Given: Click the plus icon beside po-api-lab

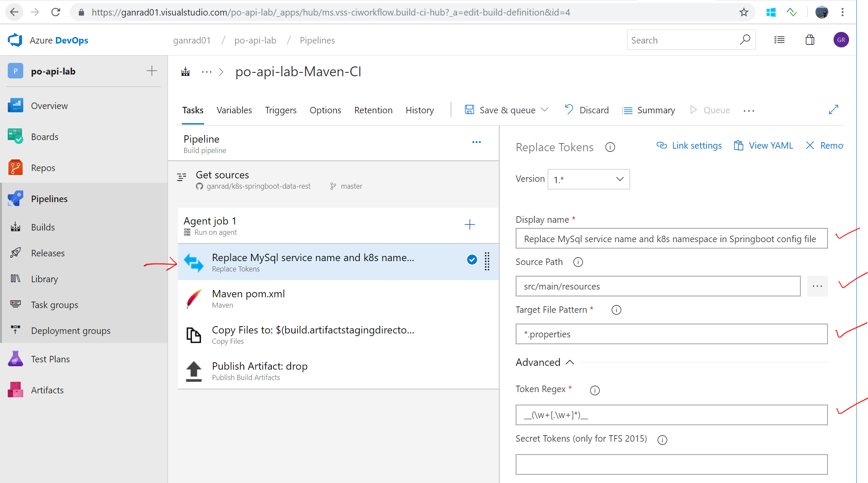Looking at the screenshot, I should [x=152, y=71].
